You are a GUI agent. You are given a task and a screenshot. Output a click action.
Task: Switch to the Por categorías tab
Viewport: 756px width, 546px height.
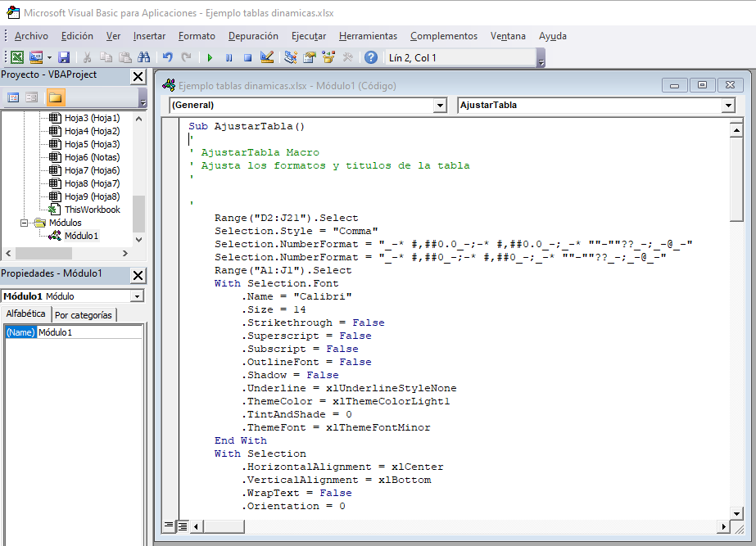click(x=84, y=314)
